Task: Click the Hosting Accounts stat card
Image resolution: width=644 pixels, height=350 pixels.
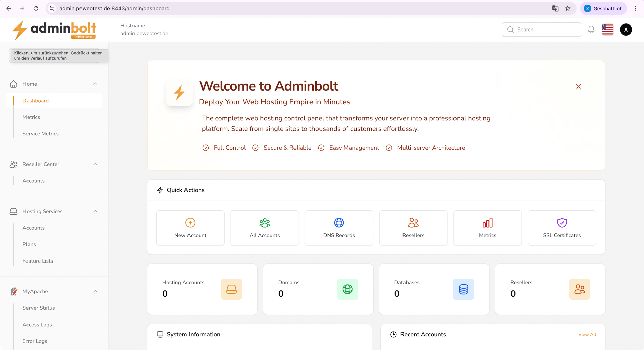Action: point(202,289)
